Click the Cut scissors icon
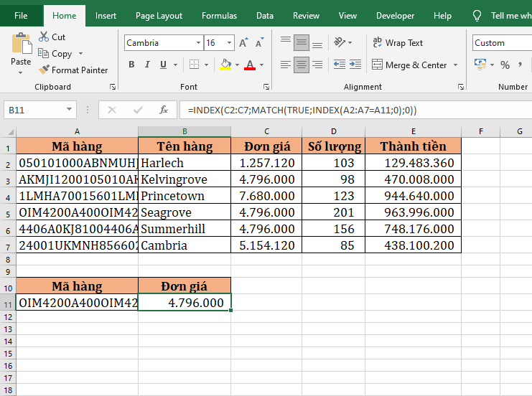 [44, 37]
